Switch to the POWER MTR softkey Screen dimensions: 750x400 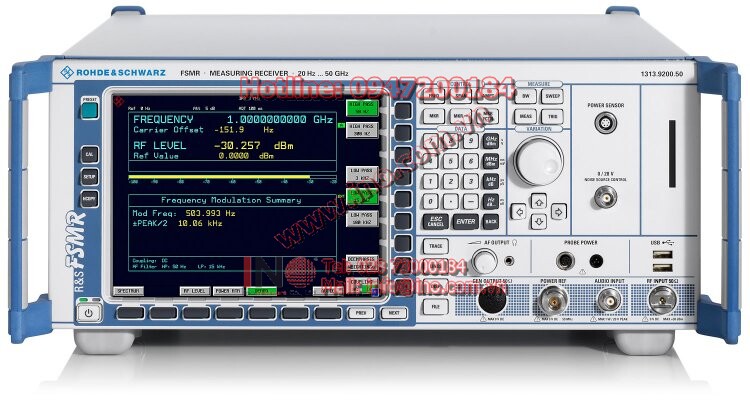pos(228,291)
